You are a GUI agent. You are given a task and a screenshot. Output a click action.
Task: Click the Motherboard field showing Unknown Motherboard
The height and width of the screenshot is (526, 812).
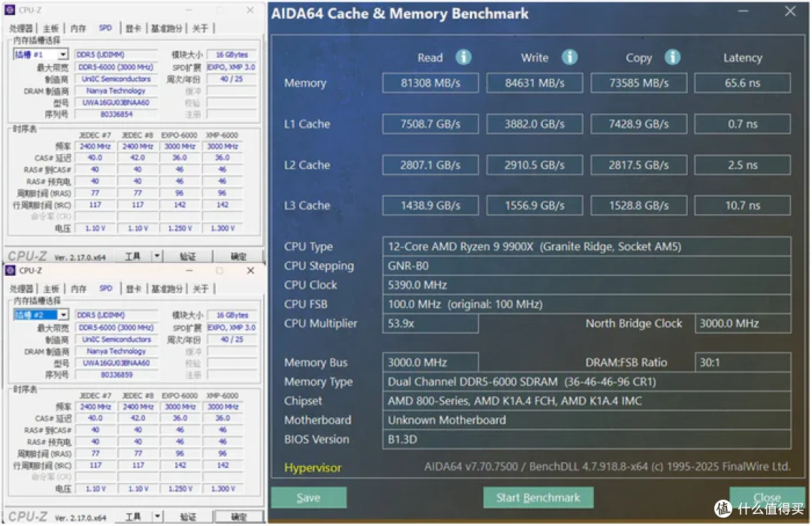[x=586, y=420]
